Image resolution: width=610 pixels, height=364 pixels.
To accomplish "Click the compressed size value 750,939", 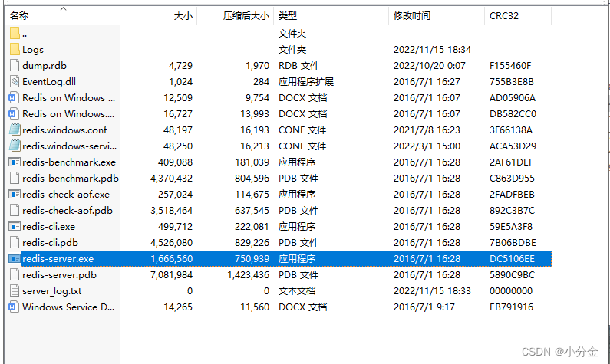I will [252, 259].
